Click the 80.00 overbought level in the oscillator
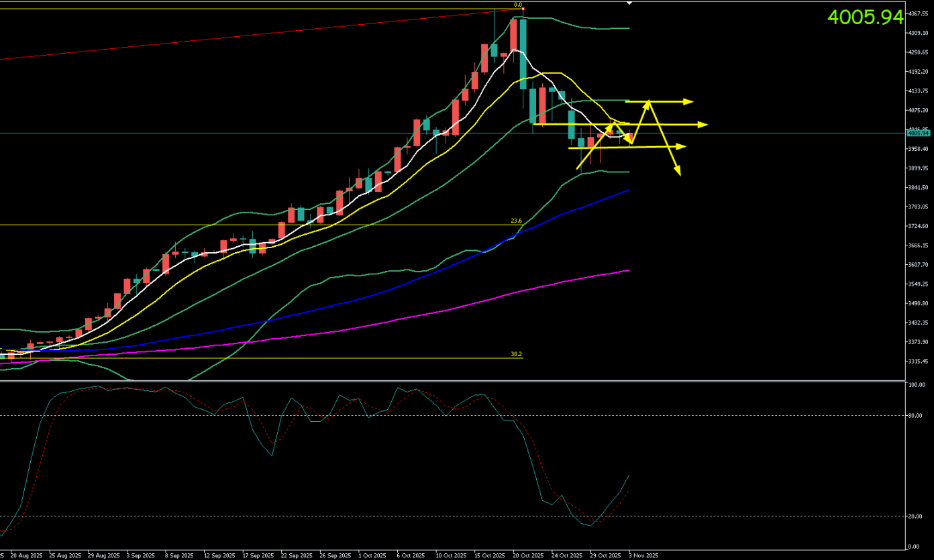This screenshot has height=560, width=934. 916,415
